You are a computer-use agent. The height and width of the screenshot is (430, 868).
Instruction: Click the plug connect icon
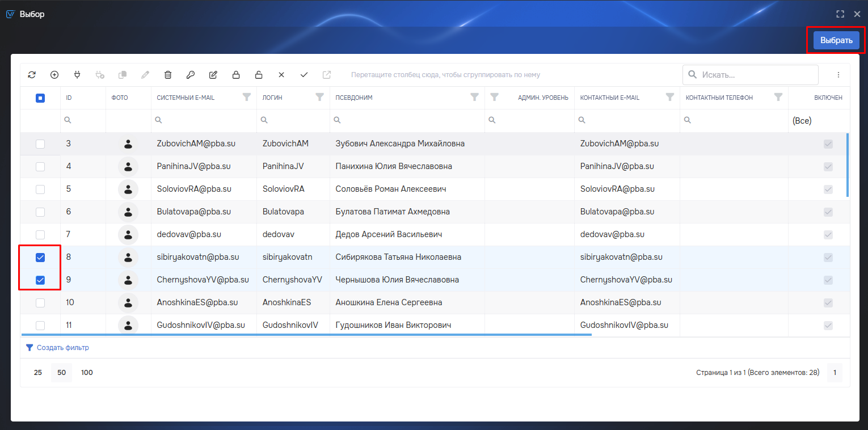pos(77,75)
